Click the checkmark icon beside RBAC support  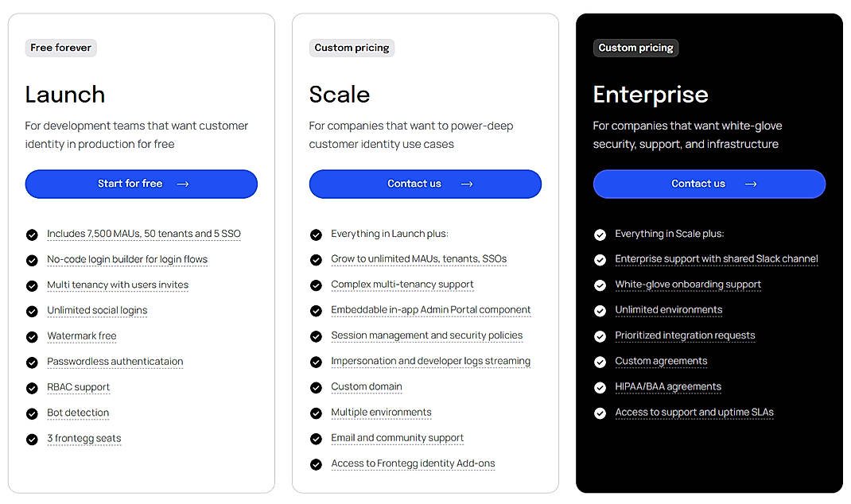[32, 387]
